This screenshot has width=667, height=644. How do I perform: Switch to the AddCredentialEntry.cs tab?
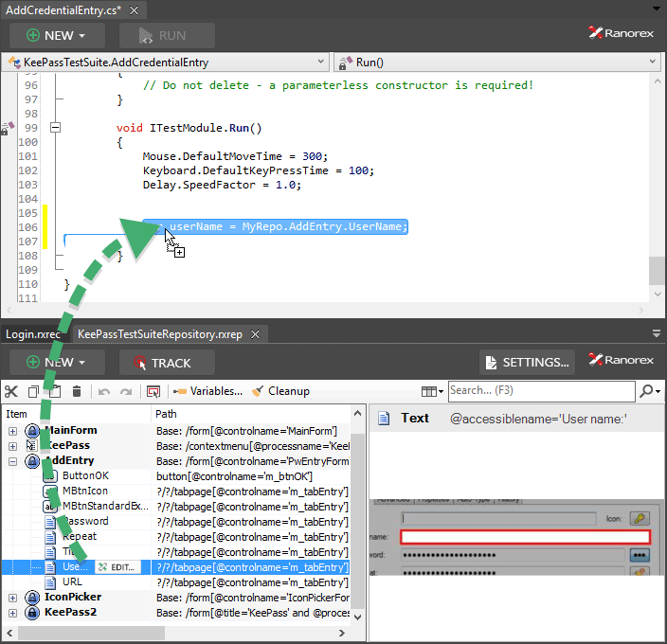point(63,10)
